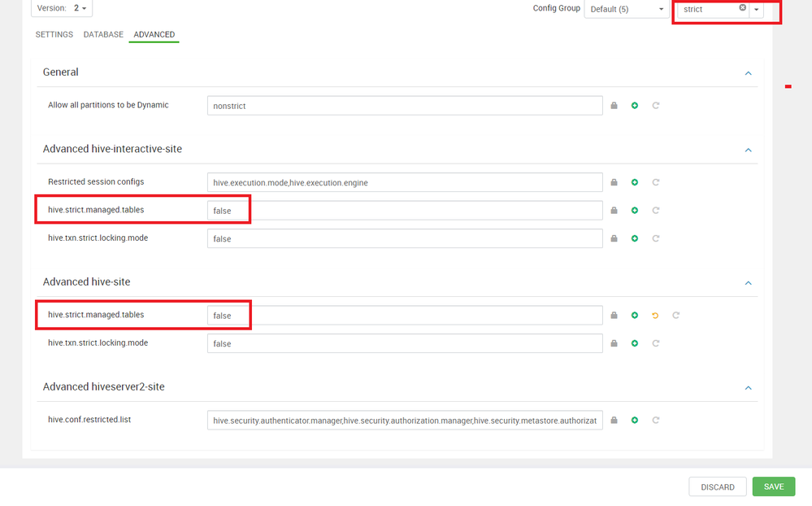This screenshot has height=506, width=812.
Task: Click lock icon for hive.txn.strict.locking.mode in hive-interactive-site
Action: pyautogui.click(x=614, y=238)
